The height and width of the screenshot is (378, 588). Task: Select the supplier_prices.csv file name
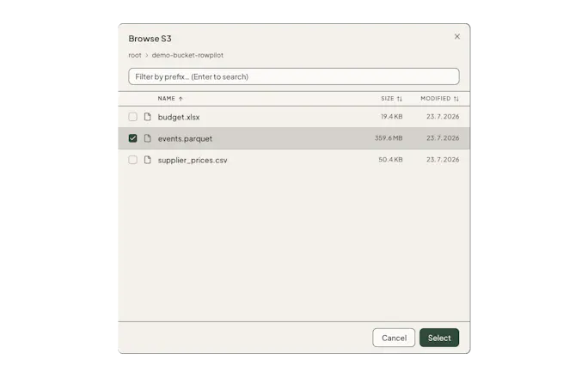pos(193,161)
